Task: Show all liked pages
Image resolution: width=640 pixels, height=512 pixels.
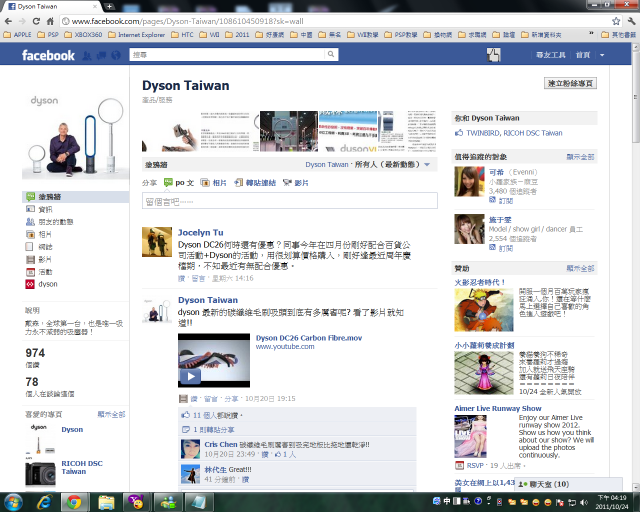Action: point(111,415)
